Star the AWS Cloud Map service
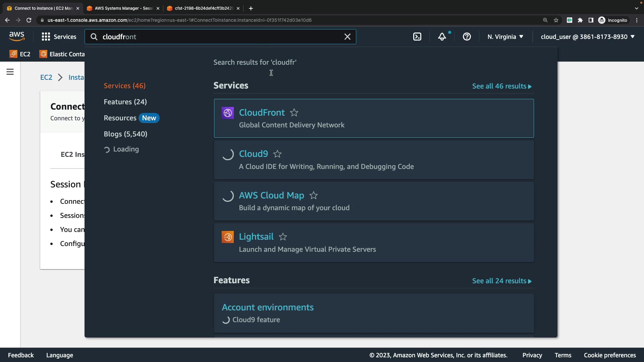 314,195
